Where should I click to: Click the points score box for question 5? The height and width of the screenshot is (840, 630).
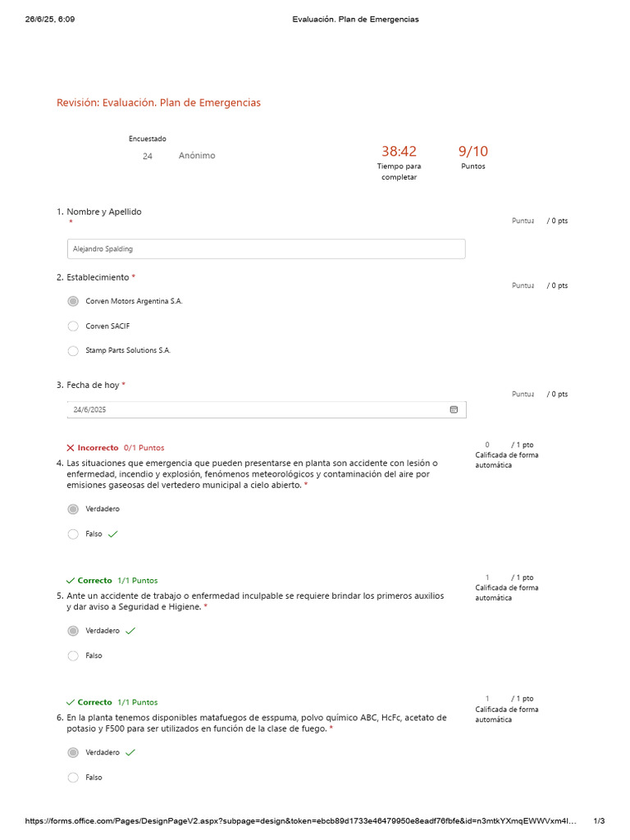pyautogui.click(x=487, y=577)
